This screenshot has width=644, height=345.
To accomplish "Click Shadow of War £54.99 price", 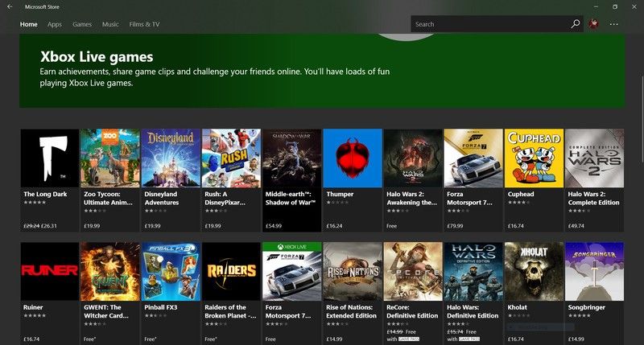I will click(273, 226).
